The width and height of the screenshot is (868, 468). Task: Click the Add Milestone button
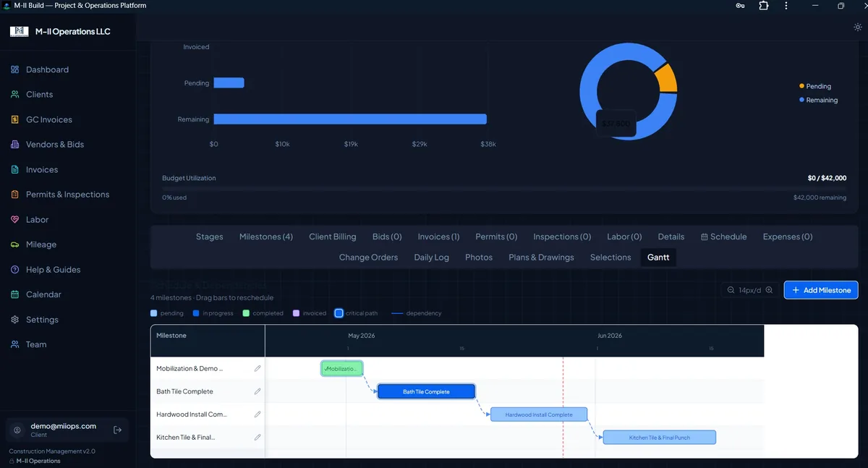pyautogui.click(x=821, y=290)
